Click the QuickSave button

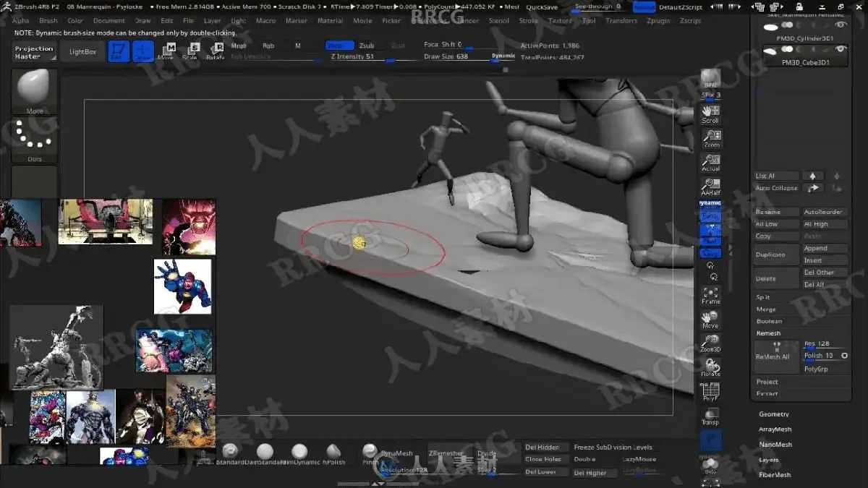(542, 7)
